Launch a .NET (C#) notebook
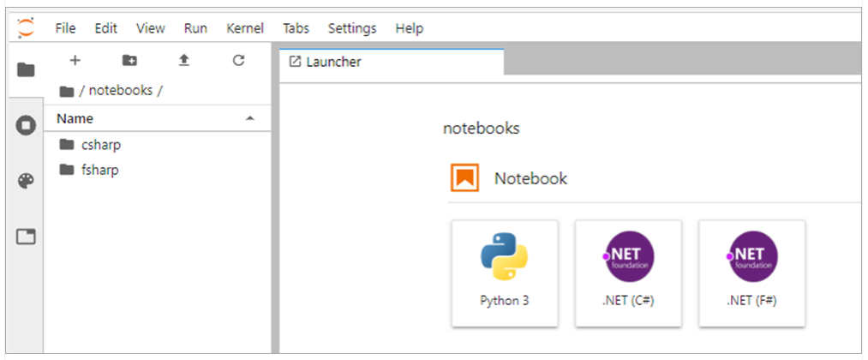Screen dimensions: 868x360 click(628, 273)
